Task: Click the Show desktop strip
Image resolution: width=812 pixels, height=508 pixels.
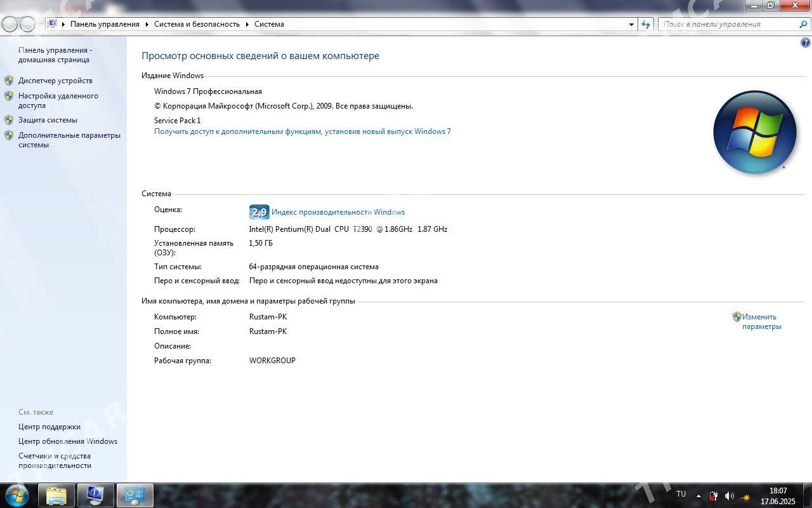Action: click(806, 496)
